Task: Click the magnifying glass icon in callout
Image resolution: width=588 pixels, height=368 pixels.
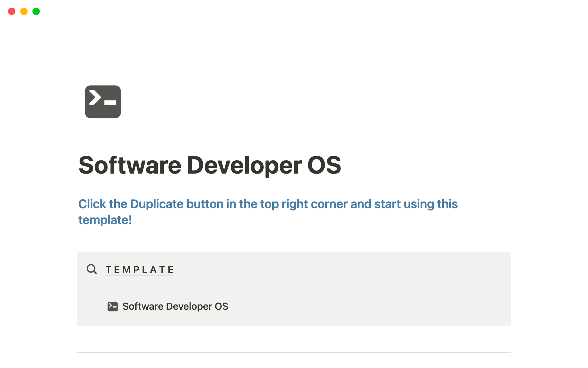Action: pos(92,269)
